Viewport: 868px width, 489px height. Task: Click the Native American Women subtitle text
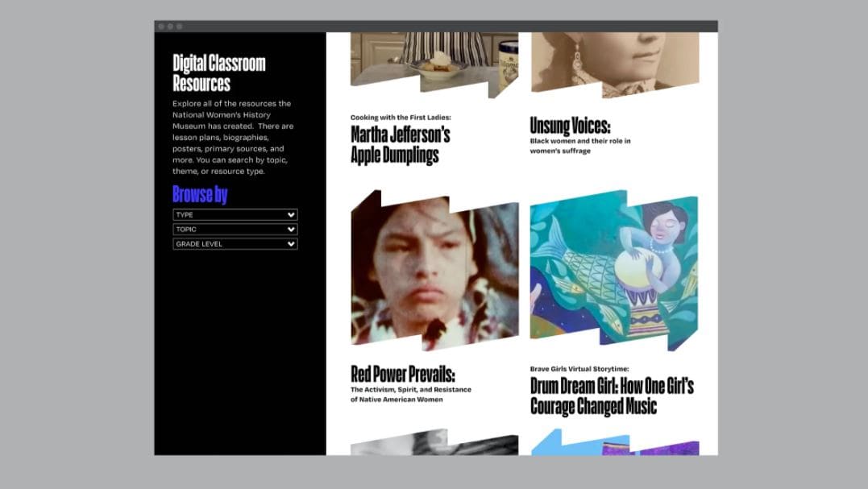tap(411, 395)
